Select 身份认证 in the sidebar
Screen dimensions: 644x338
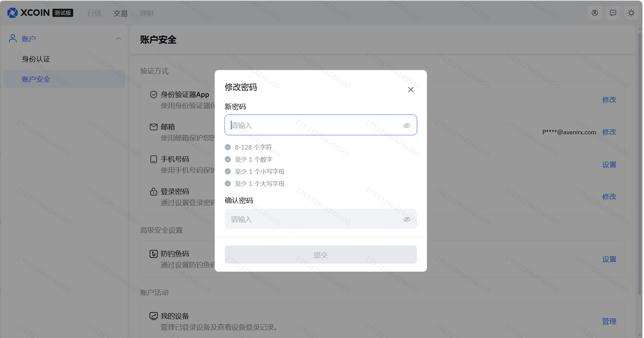click(36, 59)
